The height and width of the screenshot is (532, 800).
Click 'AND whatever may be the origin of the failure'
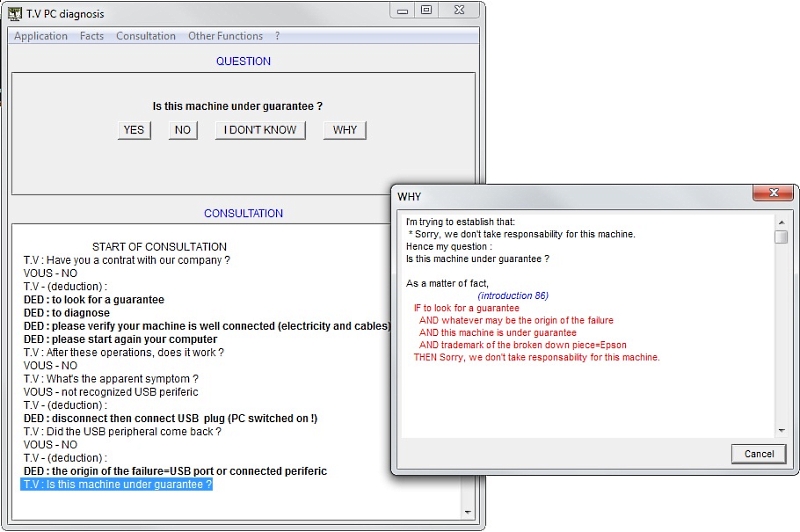(516, 320)
